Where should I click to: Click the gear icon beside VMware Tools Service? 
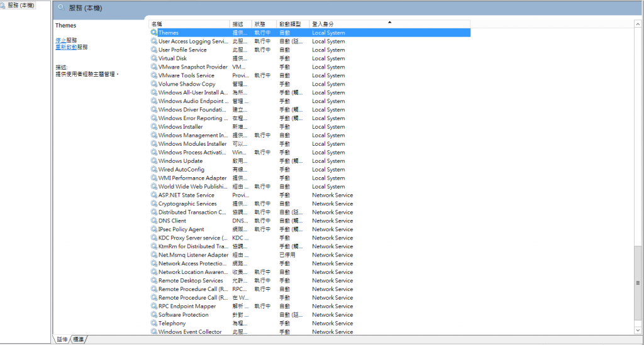tap(154, 75)
